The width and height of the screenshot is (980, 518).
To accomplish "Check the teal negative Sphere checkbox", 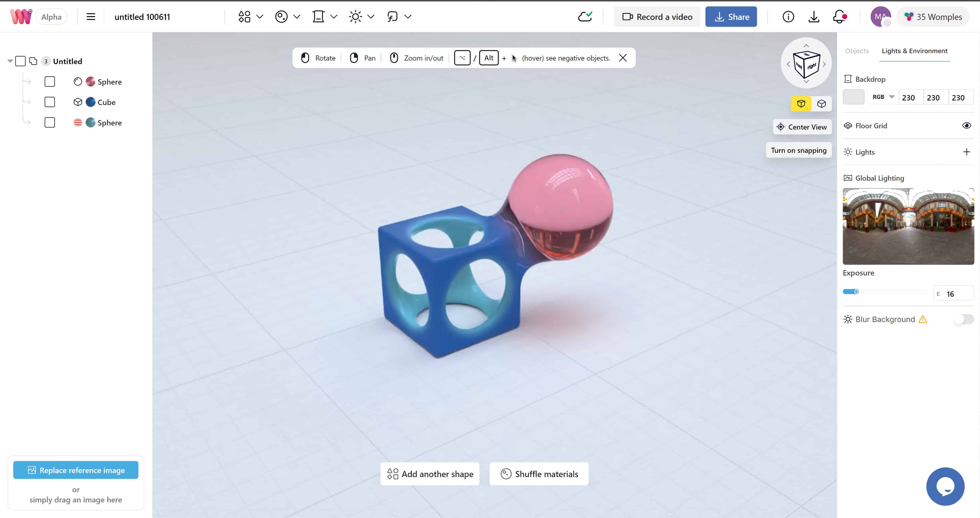I will point(50,123).
